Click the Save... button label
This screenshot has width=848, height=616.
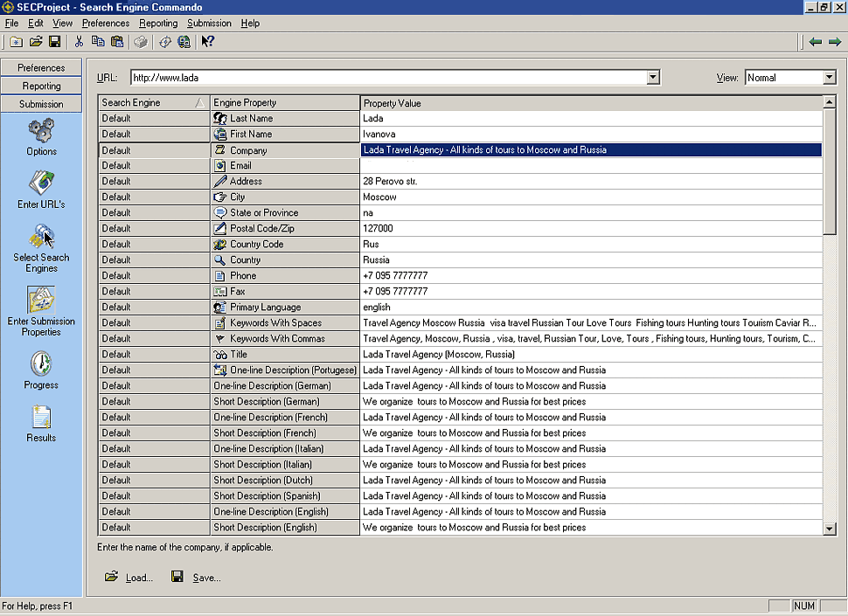[x=206, y=578]
